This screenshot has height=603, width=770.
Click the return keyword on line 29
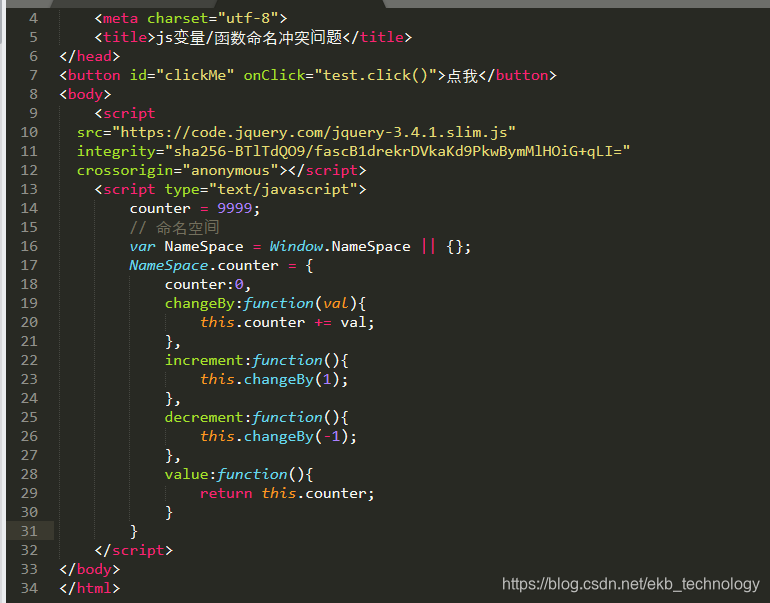[x=226, y=493]
